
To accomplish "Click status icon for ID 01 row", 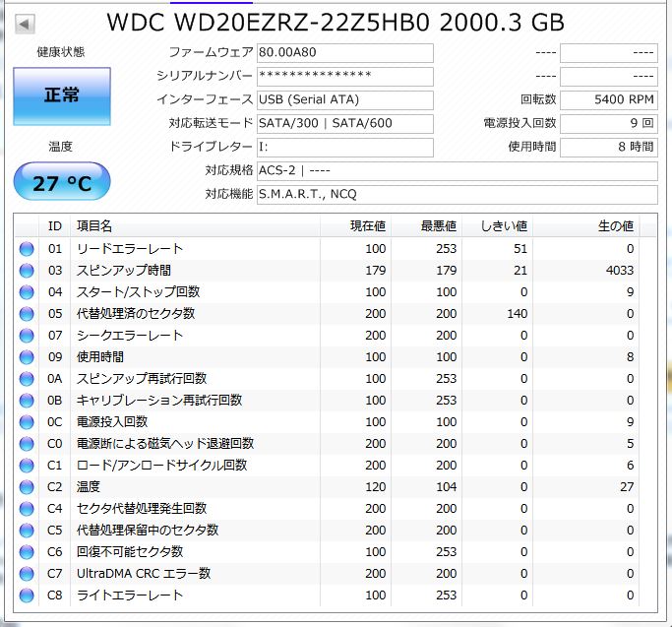I will click(27, 249).
